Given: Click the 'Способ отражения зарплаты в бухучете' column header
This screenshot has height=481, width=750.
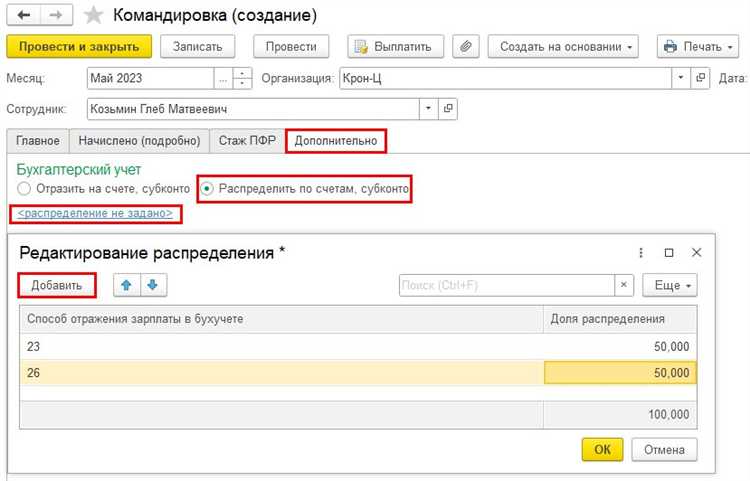Looking at the screenshot, I should point(281,319).
